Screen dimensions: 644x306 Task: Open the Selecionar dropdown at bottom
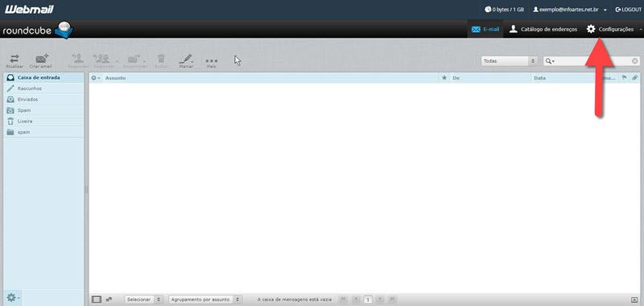[144, 300]
